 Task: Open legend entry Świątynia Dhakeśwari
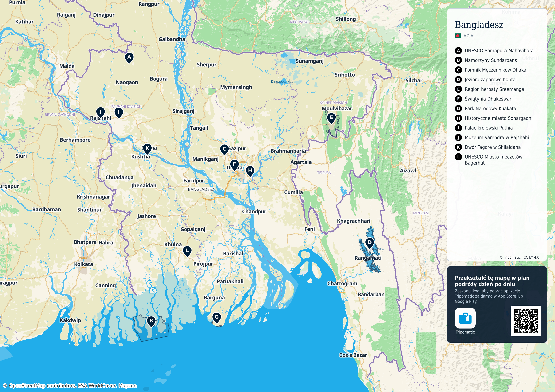(488, 99)
